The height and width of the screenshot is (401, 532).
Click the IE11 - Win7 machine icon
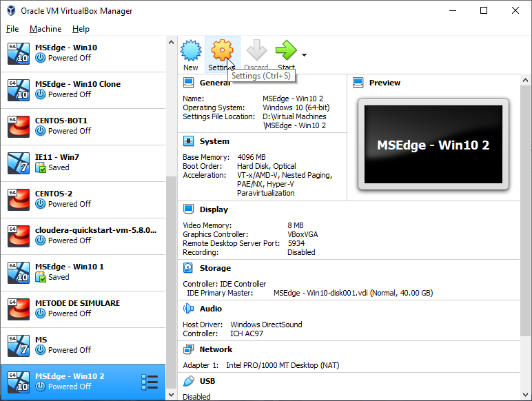coord(18,162)
